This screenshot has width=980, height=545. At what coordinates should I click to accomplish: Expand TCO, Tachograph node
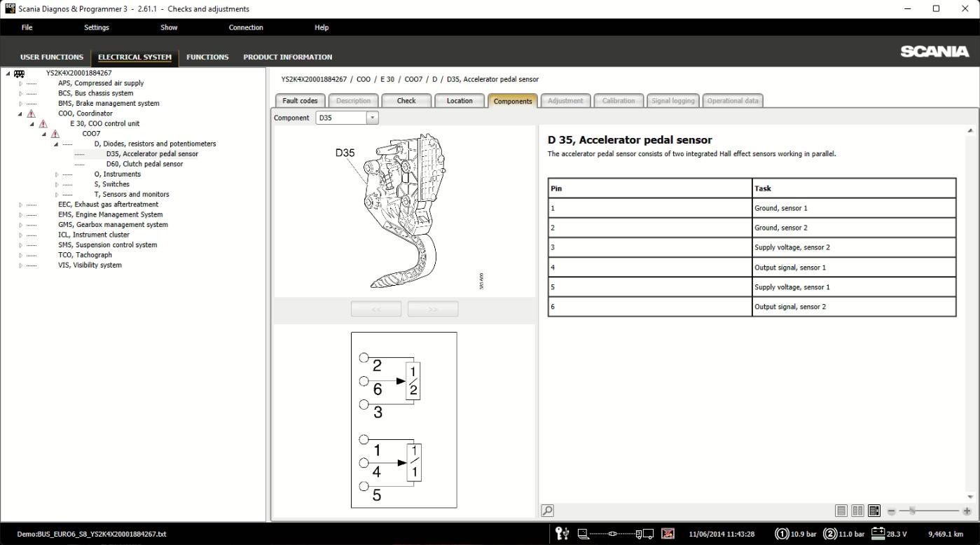pyautogui.click(x=20, y=255)
